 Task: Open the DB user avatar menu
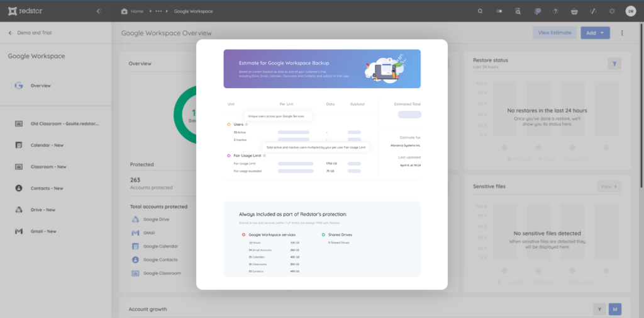coord(630,11)
